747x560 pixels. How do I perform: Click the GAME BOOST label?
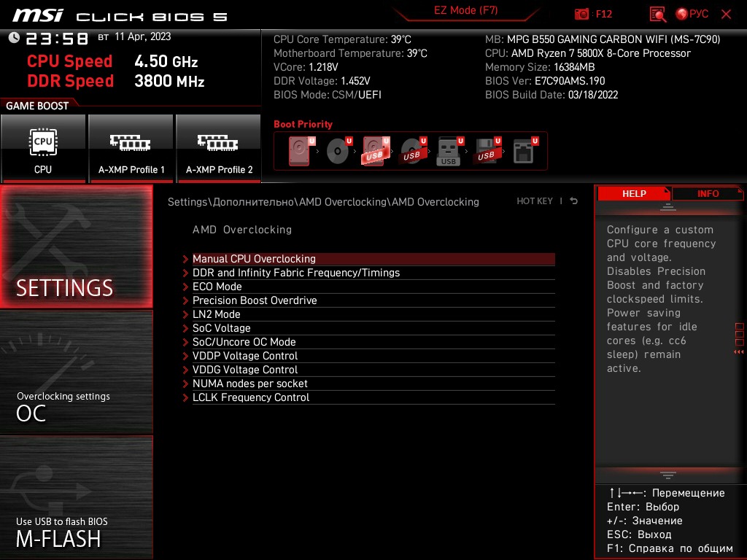click(x=37, y=106)
